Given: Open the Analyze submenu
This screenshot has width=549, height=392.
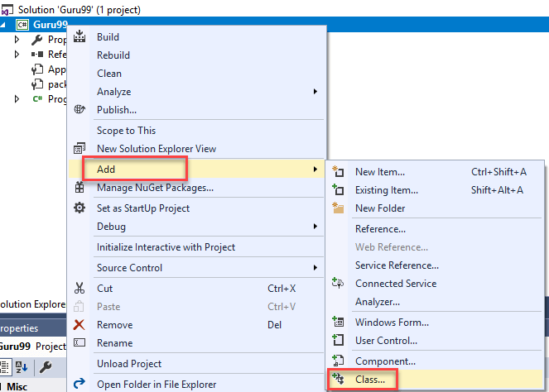Looking at the screenshot, I should [113, 91].
